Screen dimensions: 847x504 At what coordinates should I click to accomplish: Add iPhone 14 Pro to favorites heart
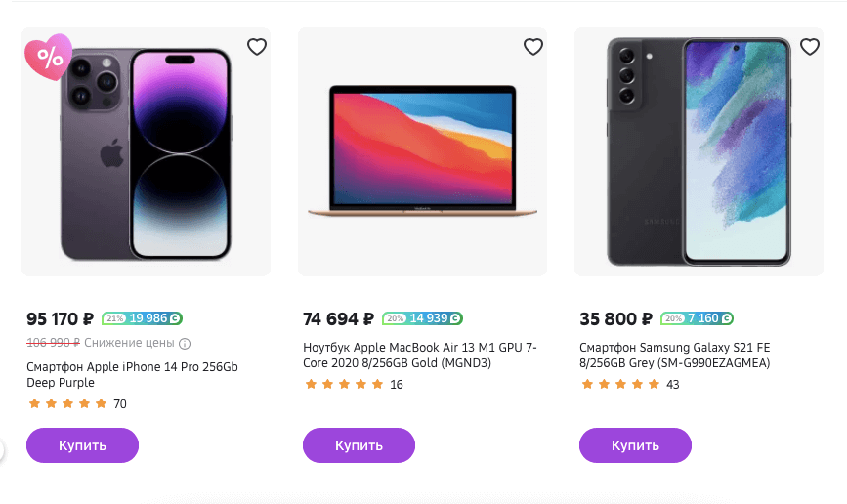point(257,47)
